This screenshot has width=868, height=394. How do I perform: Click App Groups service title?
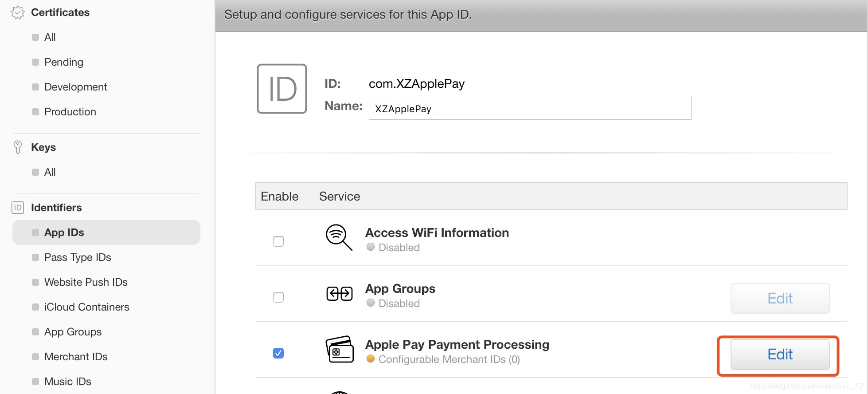[400, 289]
